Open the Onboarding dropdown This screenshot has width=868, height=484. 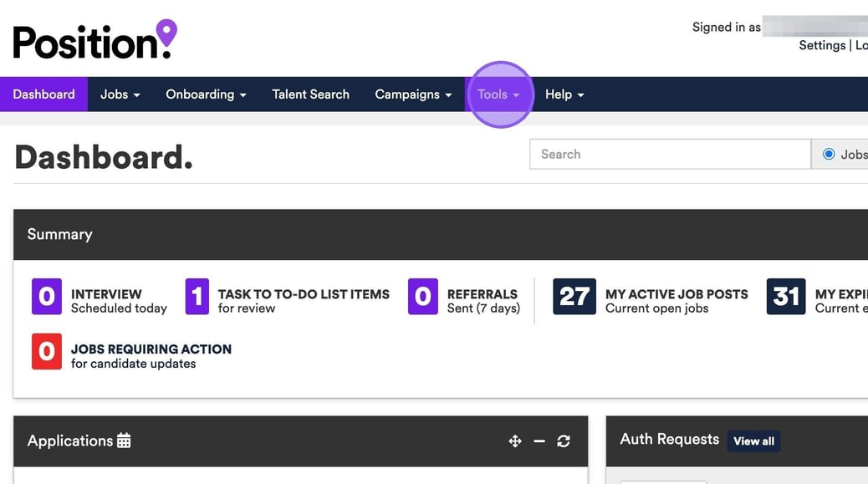[206, 94]
